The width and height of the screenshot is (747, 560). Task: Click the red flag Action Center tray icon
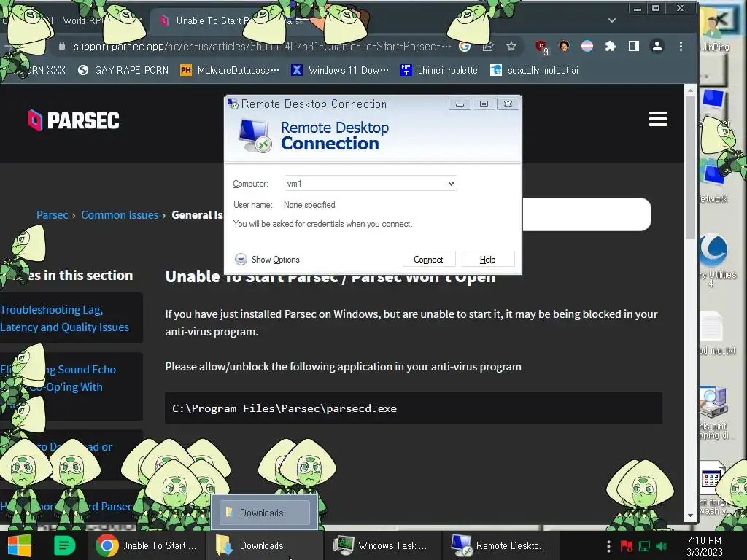[626, 545]
